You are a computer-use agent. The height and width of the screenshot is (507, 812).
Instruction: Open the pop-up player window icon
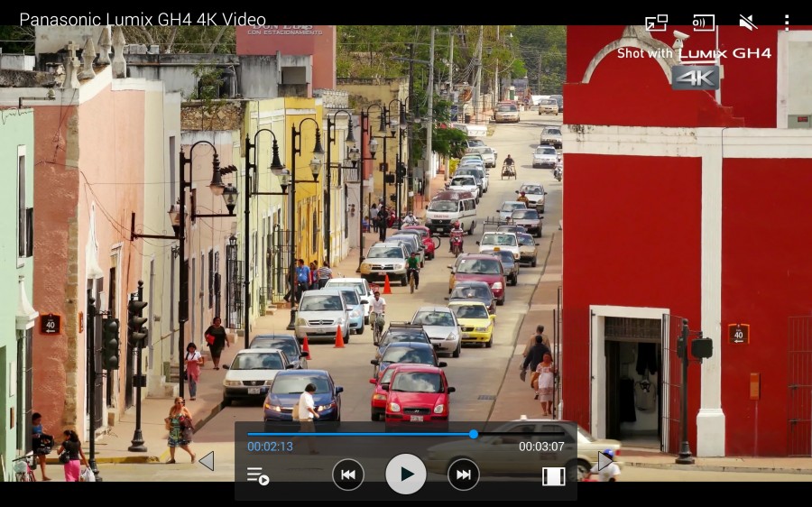click(x=656, y=23)
